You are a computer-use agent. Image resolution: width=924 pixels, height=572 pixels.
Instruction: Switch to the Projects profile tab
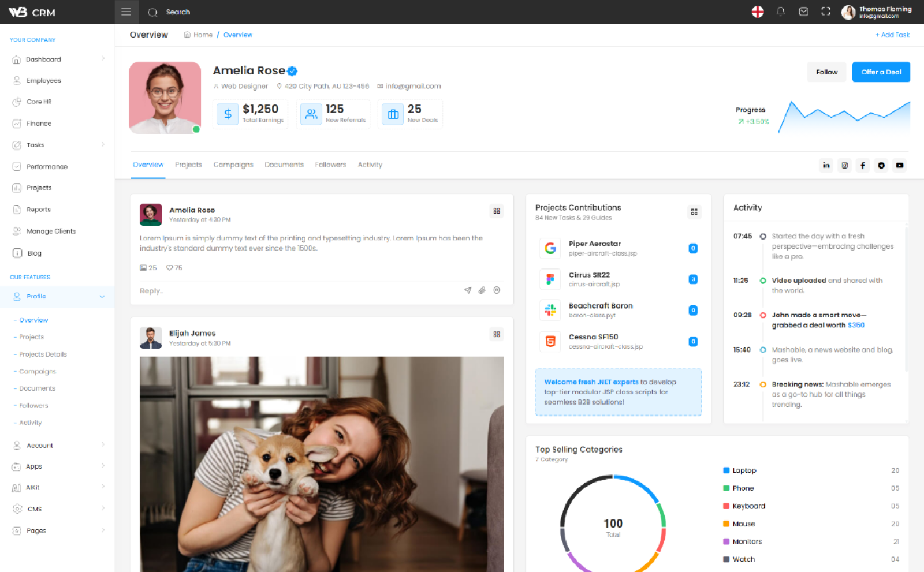tap(188, 165)
